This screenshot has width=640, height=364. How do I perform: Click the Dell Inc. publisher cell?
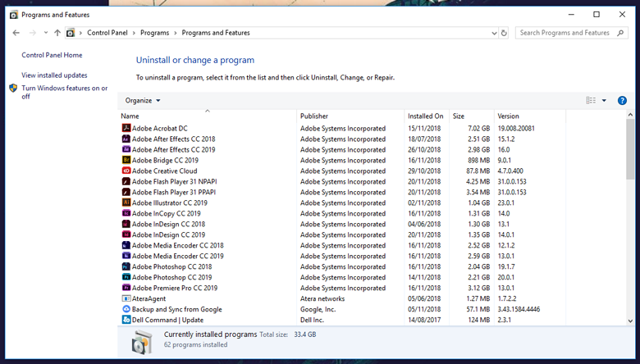click(x=312, y=320)
